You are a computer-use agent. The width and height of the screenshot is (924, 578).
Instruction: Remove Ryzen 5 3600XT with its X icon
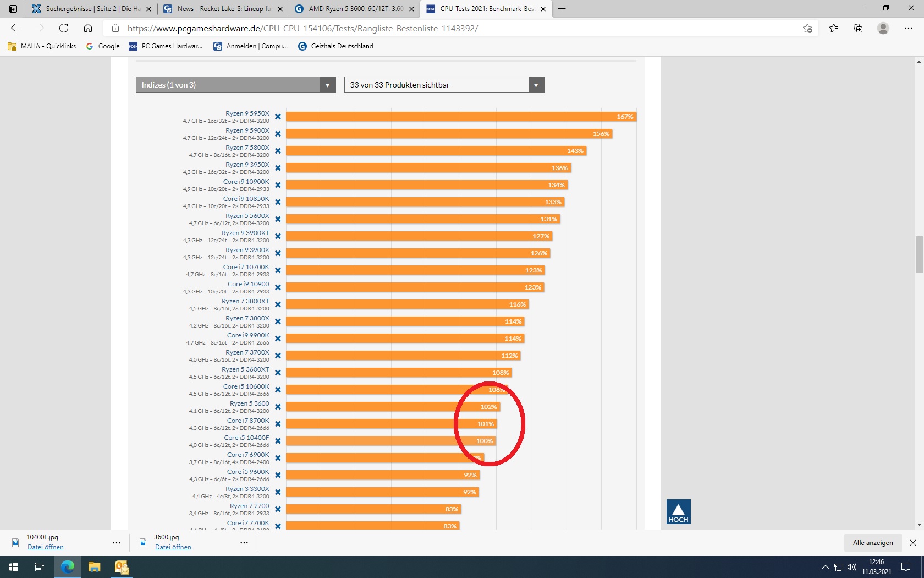278,373
